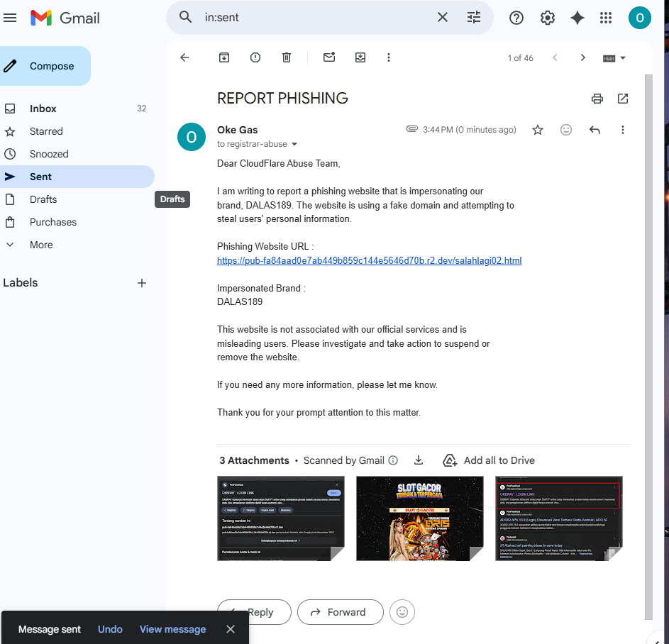Mark message as unread
The image size is (669, 644).
point(329,57)
